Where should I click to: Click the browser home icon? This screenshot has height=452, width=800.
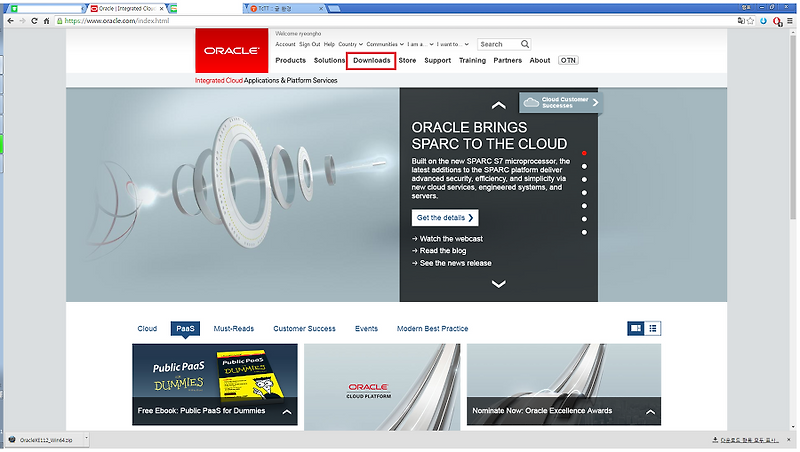click(x=46, y=21)
